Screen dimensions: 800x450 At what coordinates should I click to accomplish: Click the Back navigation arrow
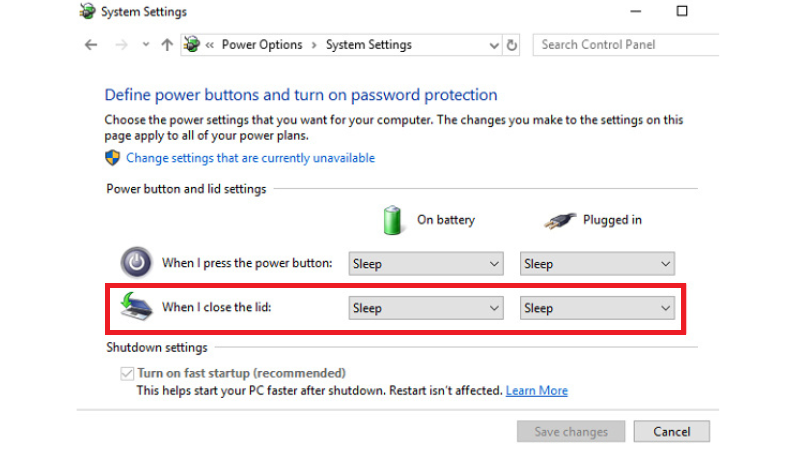point(91,45)
